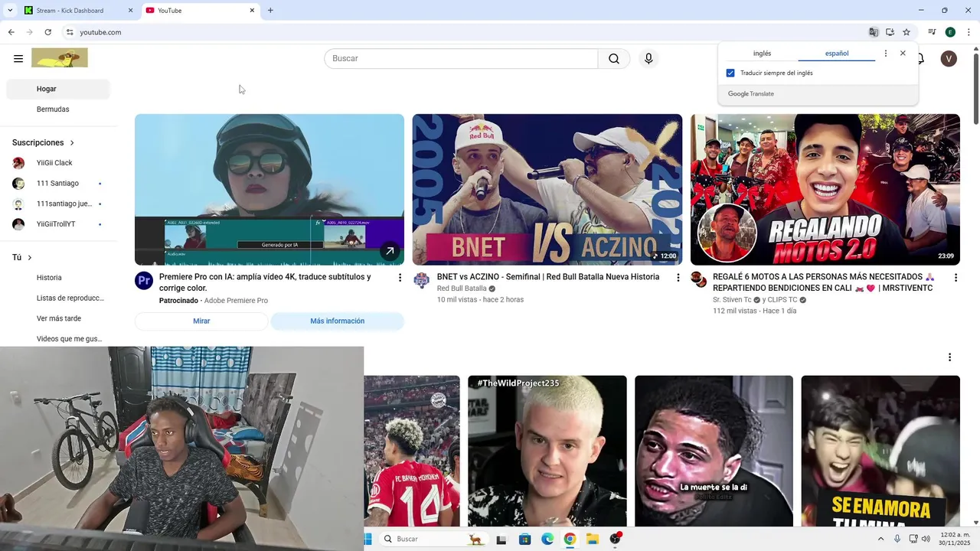Click the Adobe Premiere Pro channel icon
Viewport: 980px width, 551px height.
(144, 281)
